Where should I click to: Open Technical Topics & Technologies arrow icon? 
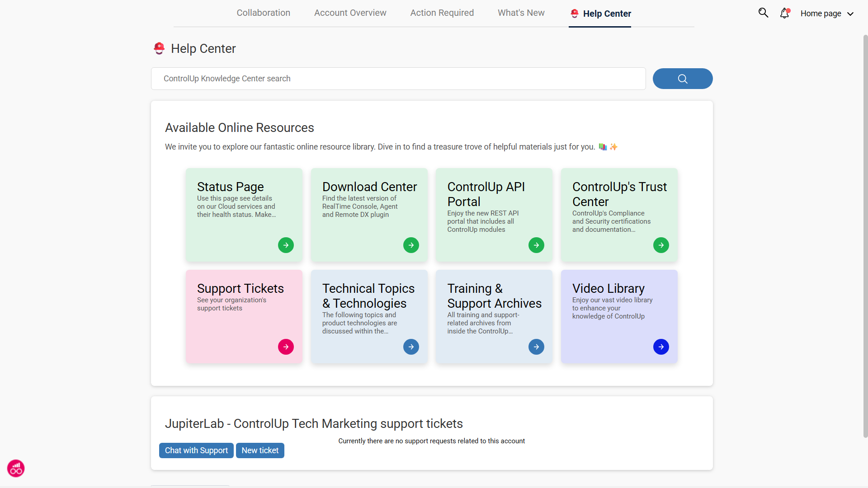(x=411, y=347)
